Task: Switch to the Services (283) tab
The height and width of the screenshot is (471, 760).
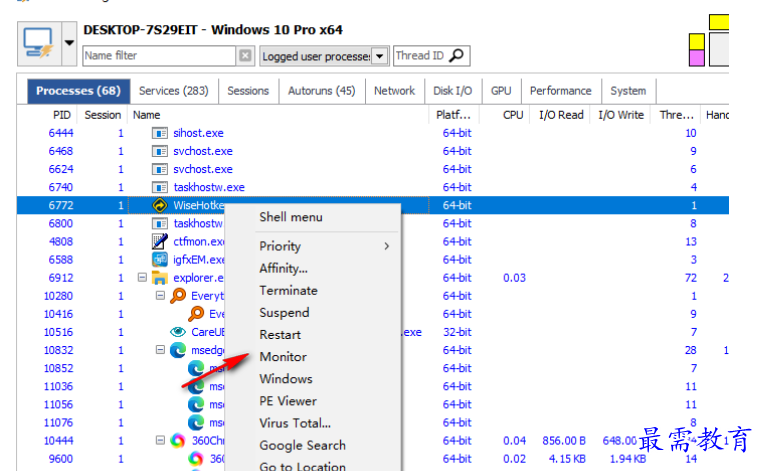Action: click(x=174, y=91)
